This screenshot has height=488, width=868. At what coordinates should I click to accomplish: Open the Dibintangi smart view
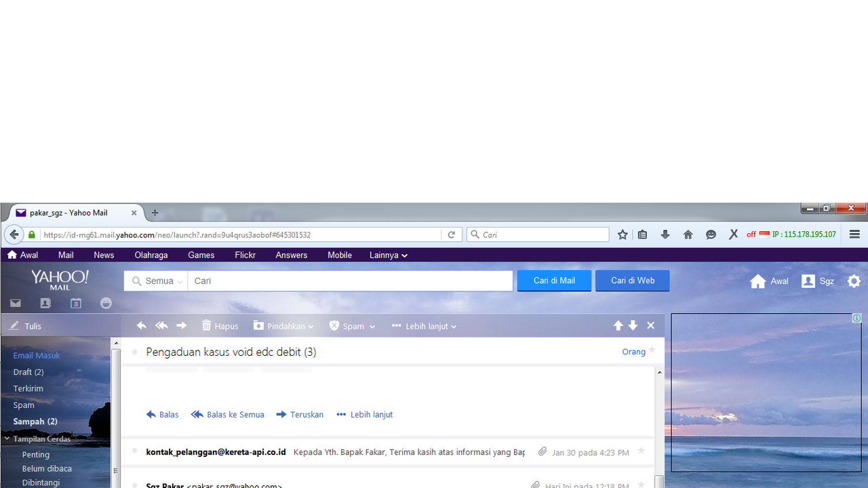(41, 483)
